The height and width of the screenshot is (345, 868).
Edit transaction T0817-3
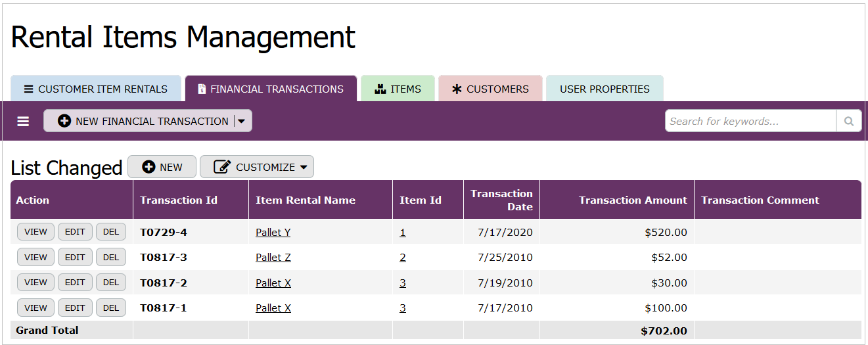coord(75,257)
